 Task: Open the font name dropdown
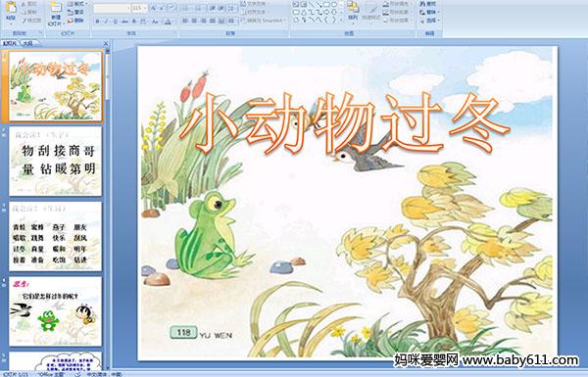click(128, 8)
